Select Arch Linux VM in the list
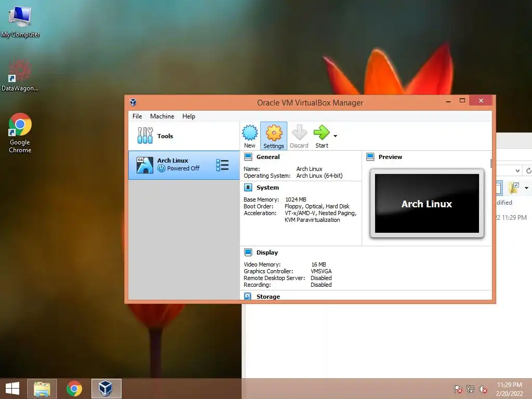The image size is (532, 399). pyautogui.click(x=184, y=165)
